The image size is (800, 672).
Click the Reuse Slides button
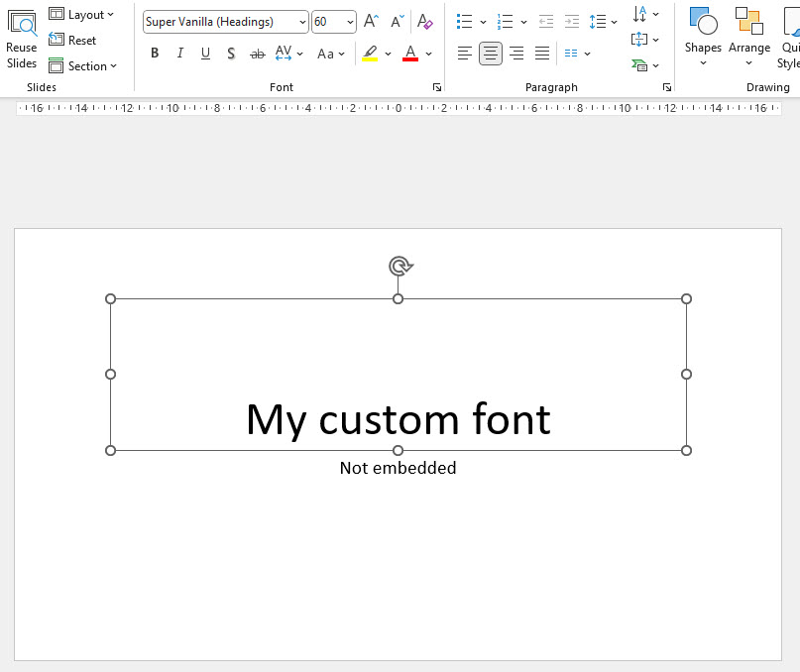pos(22,39)
